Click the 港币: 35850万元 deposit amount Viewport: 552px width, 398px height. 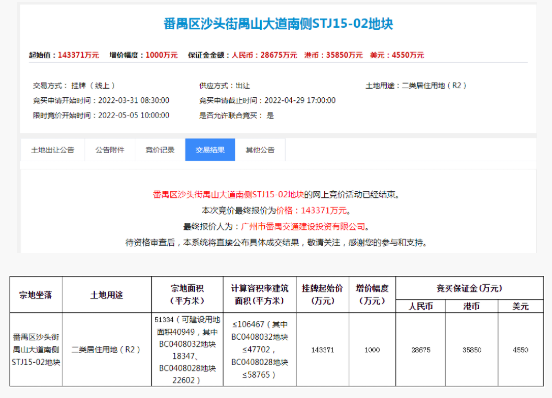[333, 55]
